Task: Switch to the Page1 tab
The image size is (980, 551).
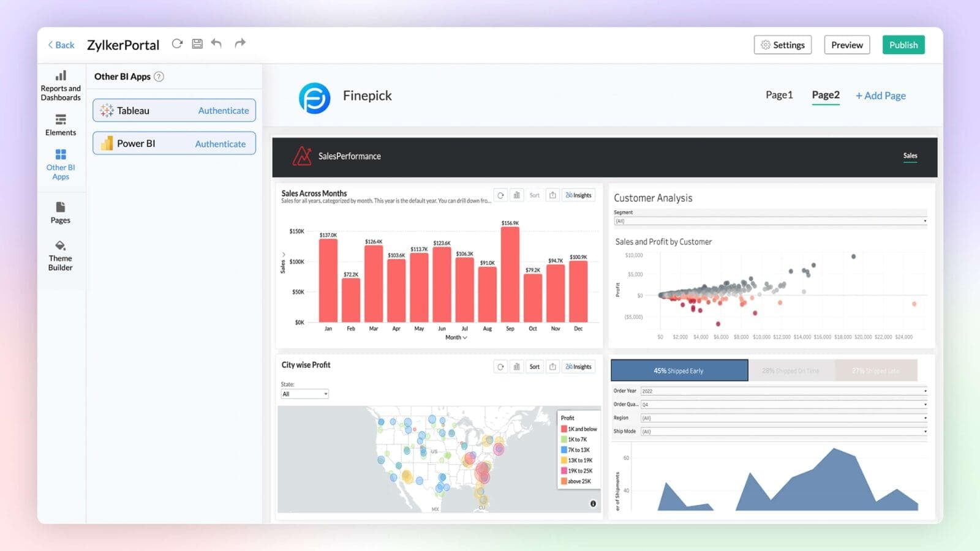Action: coord(779,95)
